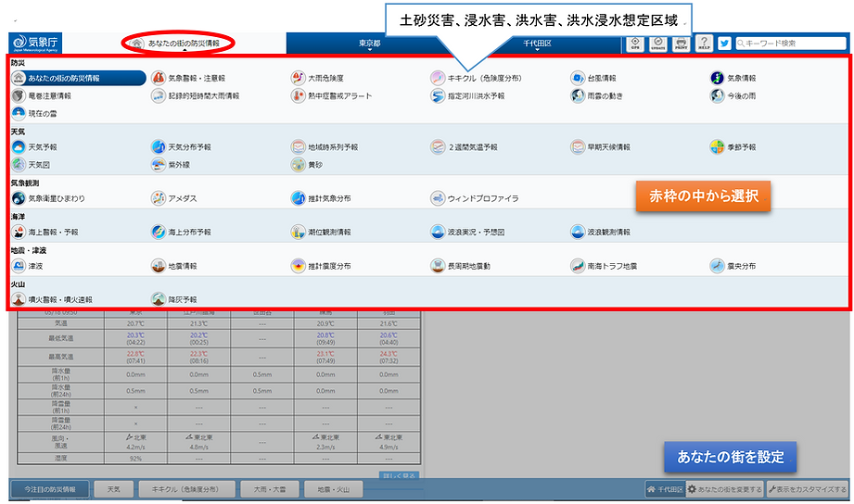Open 記録的短時間大雨情報
Viewport: 854px width, 504px height.
click(x=196, y=95)
